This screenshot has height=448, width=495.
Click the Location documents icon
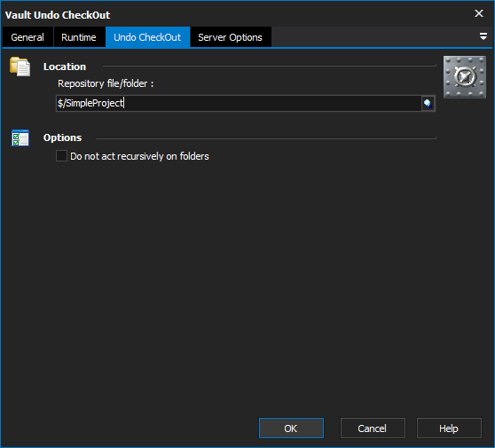(20, 67)
